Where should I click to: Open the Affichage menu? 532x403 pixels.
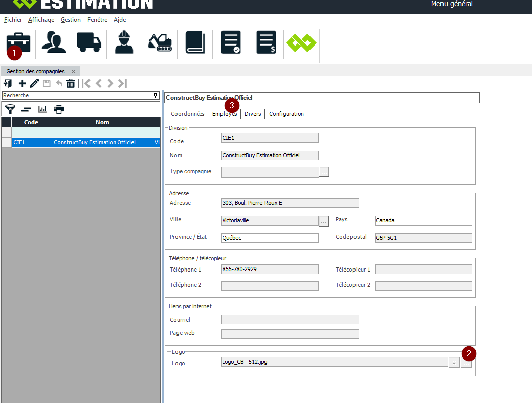[41, 20]
